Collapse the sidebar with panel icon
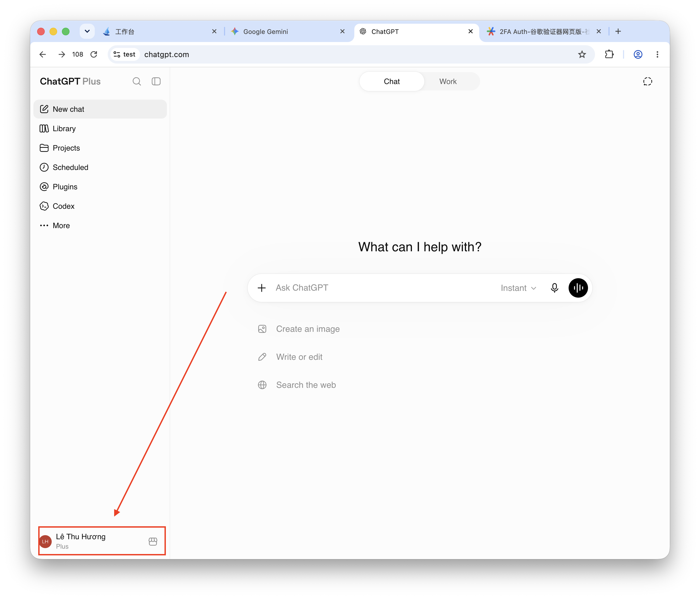 tap(156, 81)
